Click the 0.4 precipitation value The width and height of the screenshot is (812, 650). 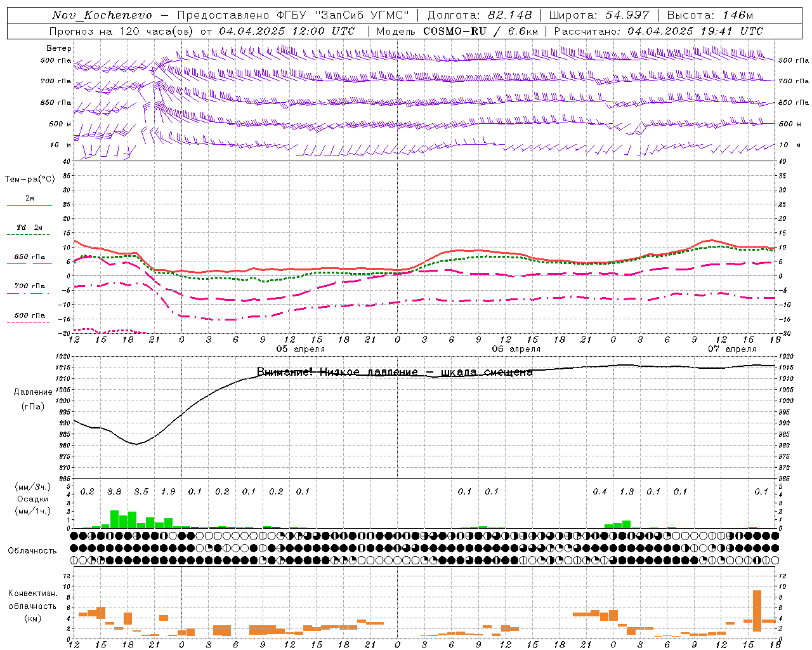click(x=599, y=492)
